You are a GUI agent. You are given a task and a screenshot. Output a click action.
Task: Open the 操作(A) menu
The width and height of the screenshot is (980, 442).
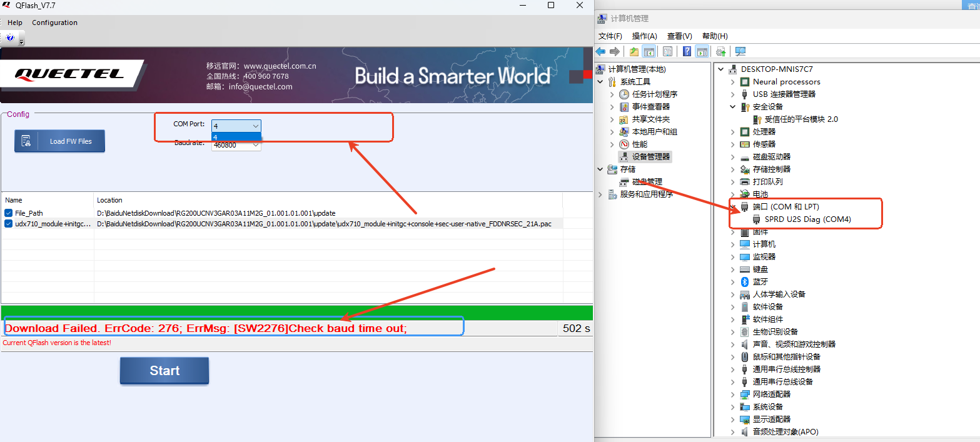click(644, 36)
